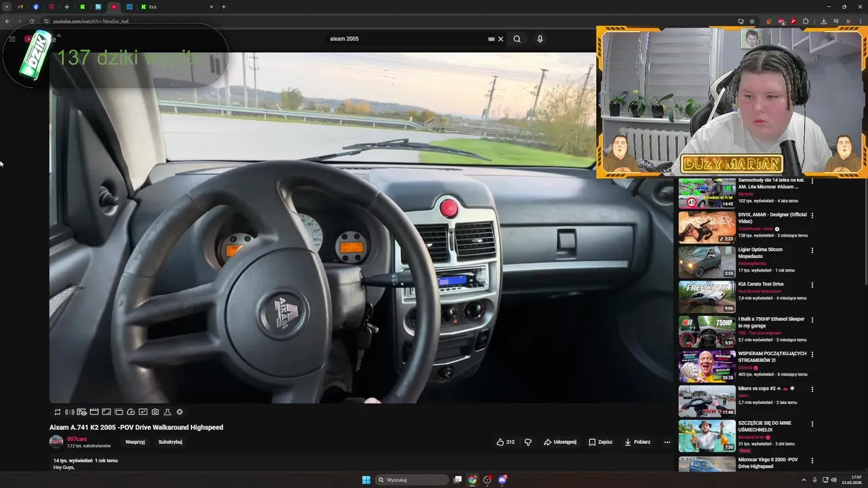Click the taskbar Wyszukaj search box
Viewport: 868px width, 488px height.
[x=412, y=480]
